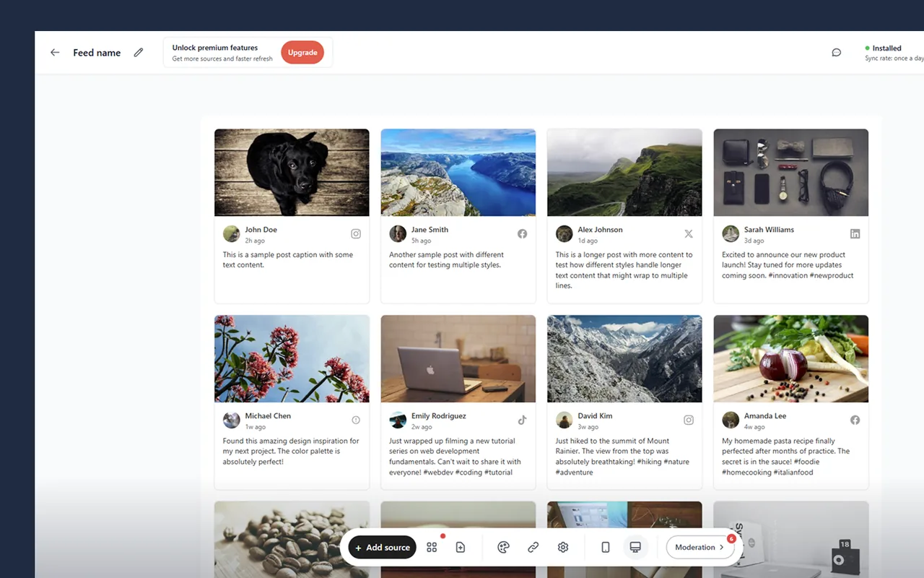Click Facebook icon on Amanda Lee's post
The width and height of the screenshot is (924, 578).
pos(855,420)
